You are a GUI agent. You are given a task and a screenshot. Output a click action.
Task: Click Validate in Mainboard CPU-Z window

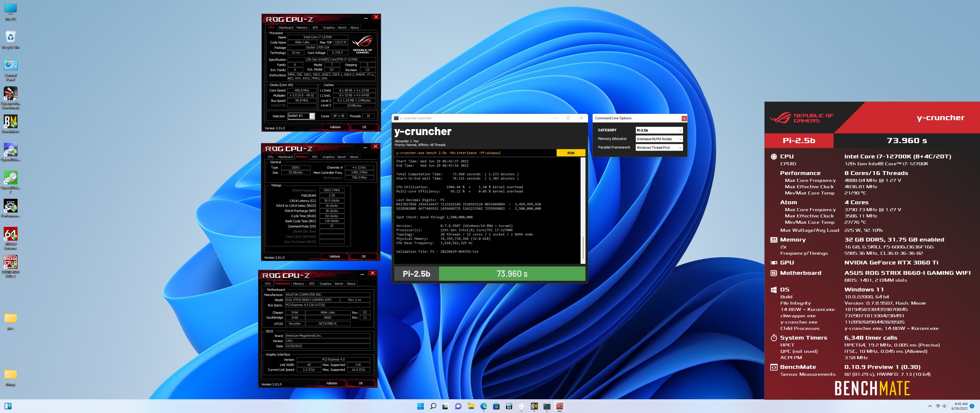tap(332, 383)
